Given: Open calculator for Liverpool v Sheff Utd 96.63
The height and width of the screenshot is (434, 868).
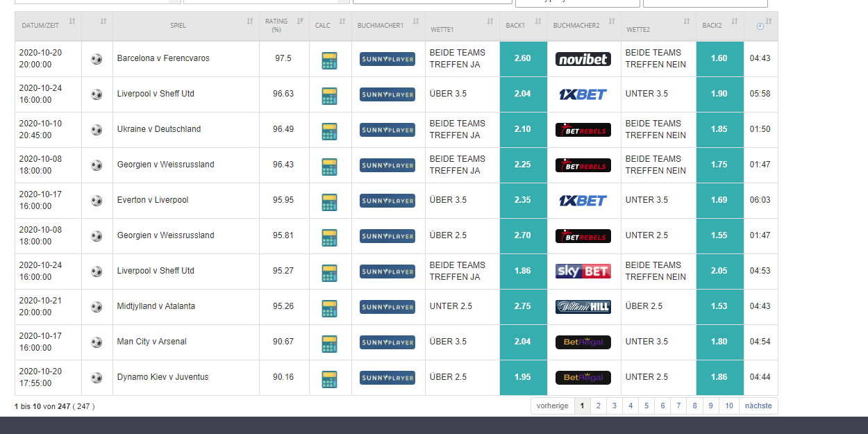Looking at the screenshot, I should pyautogui.click(x=330, y=96).
